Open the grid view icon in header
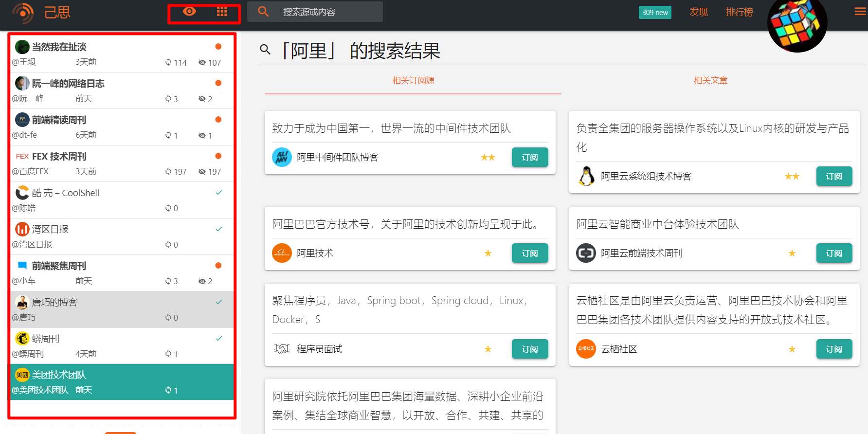The width and height of the screenshot is (868, 434). click(222, 12)
